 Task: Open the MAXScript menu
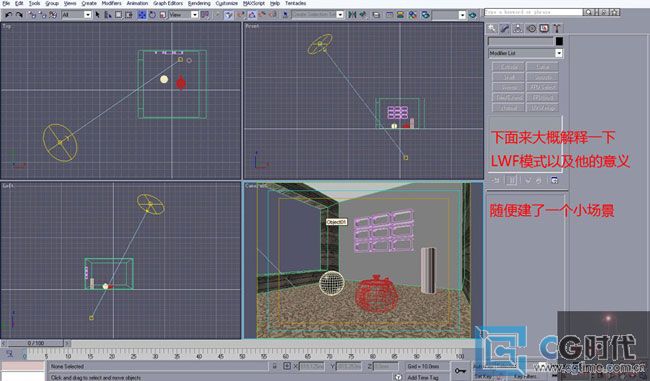pyautogui.click(x=254, y=3)
